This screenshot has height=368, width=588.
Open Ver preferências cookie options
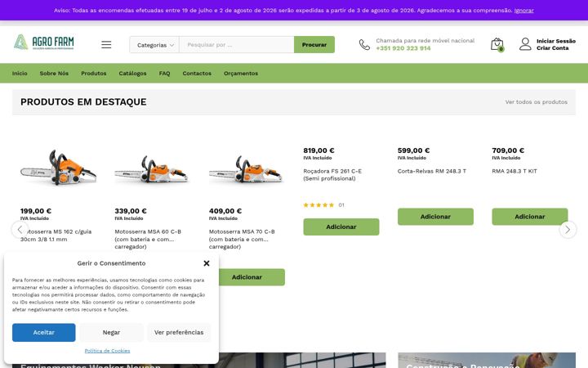(x=179, y=333)
